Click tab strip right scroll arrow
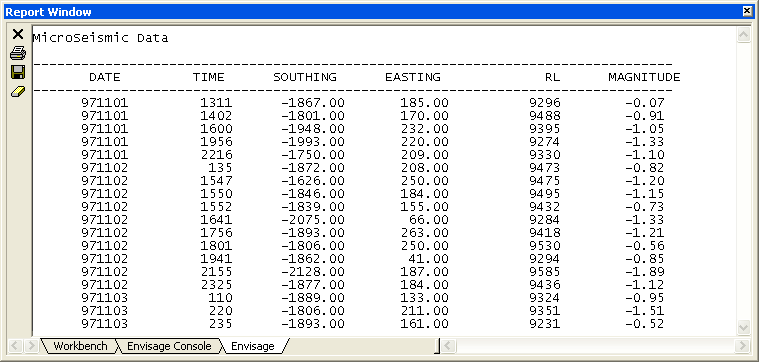The height and width of the screenshot is (362, 759). [31, 346]
